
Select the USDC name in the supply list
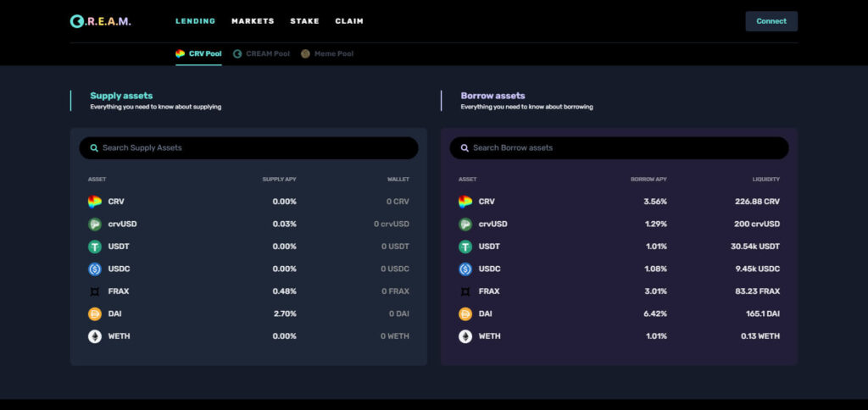pyautogui.click(x=119, y=269)
